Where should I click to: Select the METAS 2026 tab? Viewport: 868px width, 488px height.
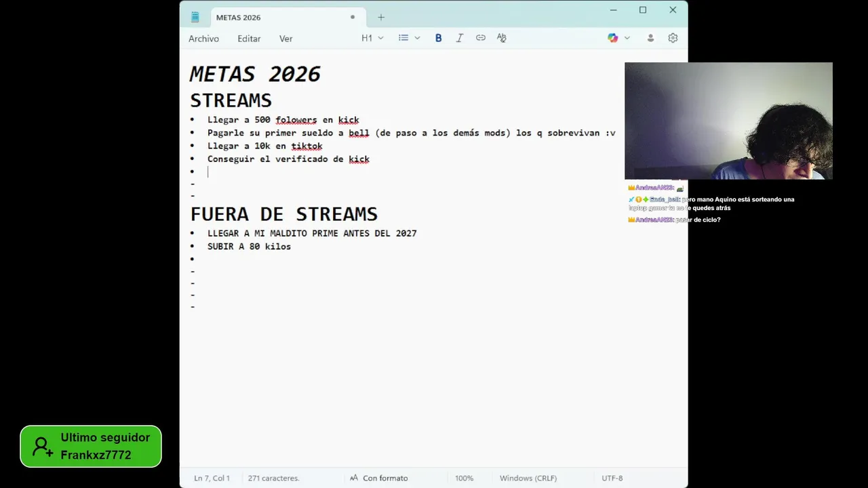[288, 17]
